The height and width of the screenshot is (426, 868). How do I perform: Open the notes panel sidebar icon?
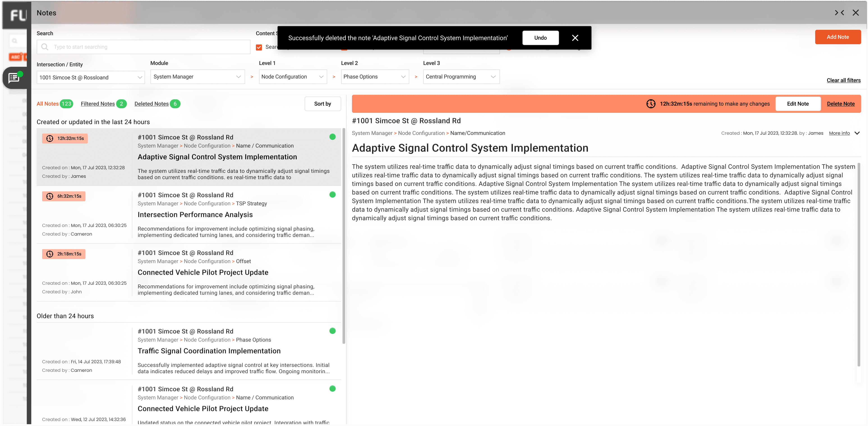tap(14, 78)
